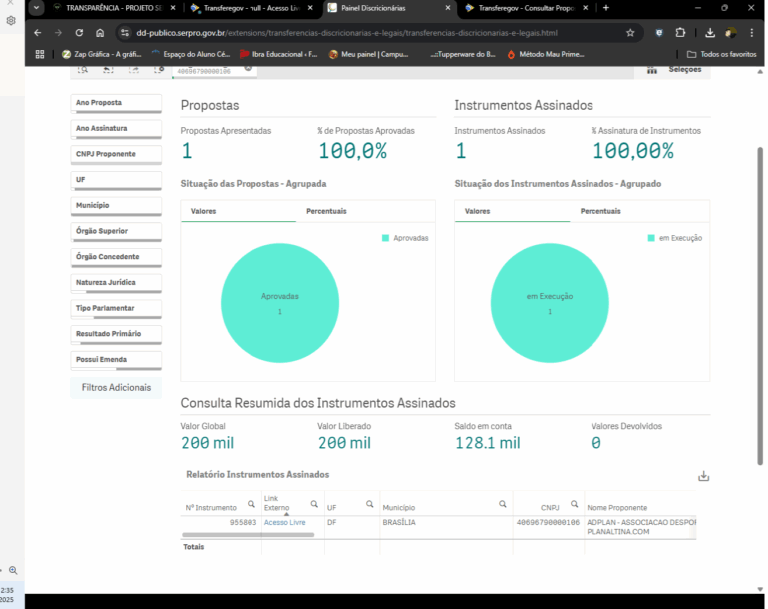
Task: Switch Propostas chart to Percentuais tab
Action: click(x=326, y=211)
